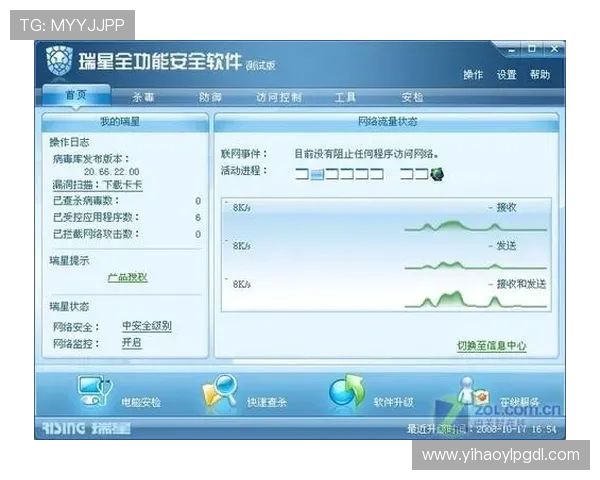Click the 已查杀病毒数 row
The width and height of the screenshot is (600, 480).
127,201
